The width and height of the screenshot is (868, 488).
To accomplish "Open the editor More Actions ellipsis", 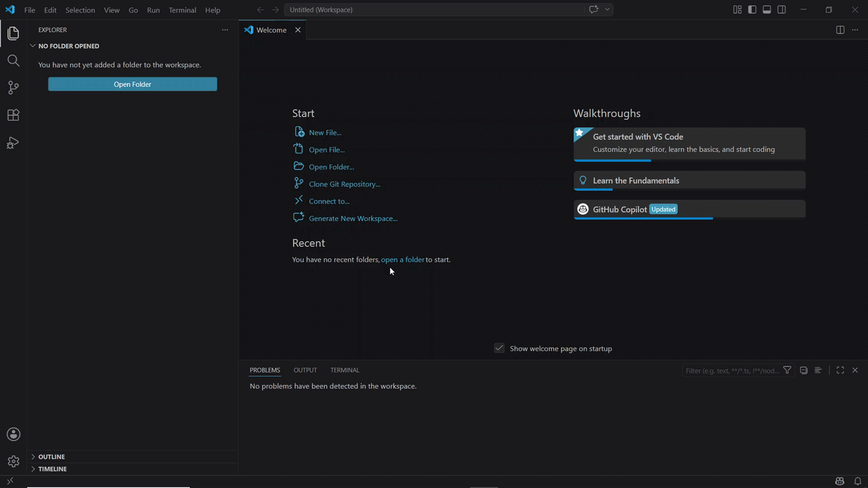I will pos(855,30).
